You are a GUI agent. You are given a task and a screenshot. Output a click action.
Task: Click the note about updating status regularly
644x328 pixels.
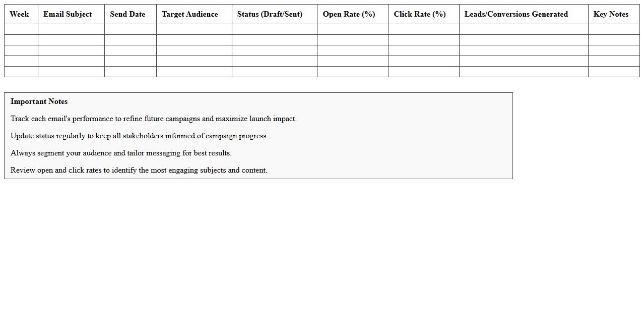coord(139,136)
